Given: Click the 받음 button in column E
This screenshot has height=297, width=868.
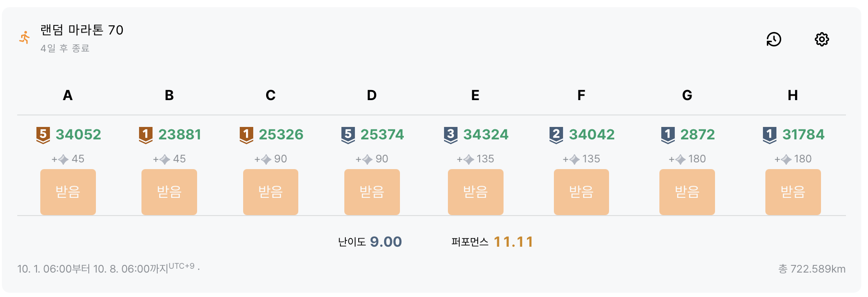Looking at the screenshot, I should pyautogui.click(x=475, y=191).
